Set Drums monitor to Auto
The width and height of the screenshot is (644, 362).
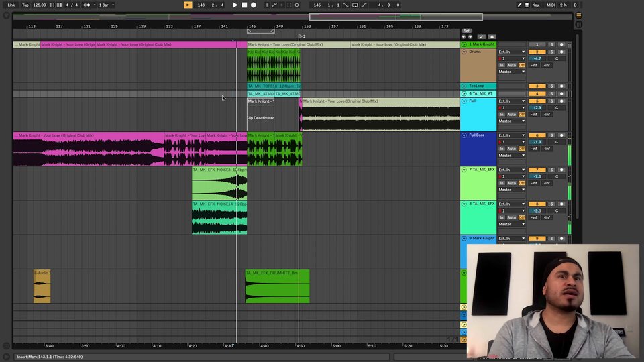(511, 65)
